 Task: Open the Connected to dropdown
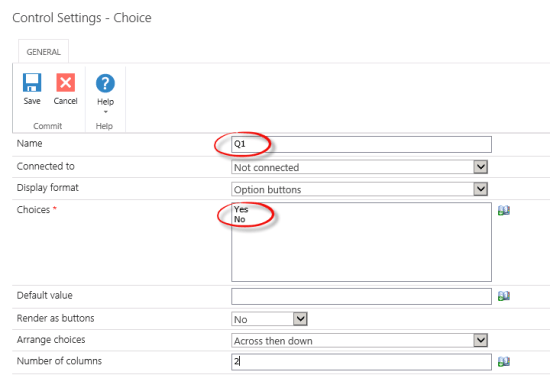pos(360,167)
